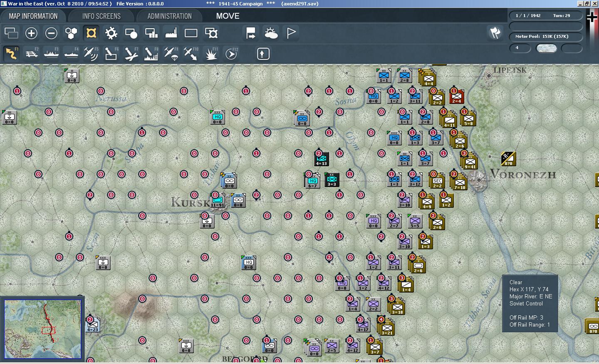Show weather using the sun-cloud icon
This screenshot has width=599, height=364.
tap(271, 33)
